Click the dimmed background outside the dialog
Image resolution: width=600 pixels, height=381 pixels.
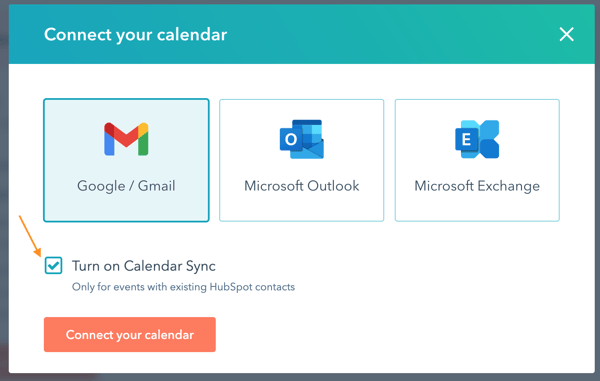tap(4, 191)
